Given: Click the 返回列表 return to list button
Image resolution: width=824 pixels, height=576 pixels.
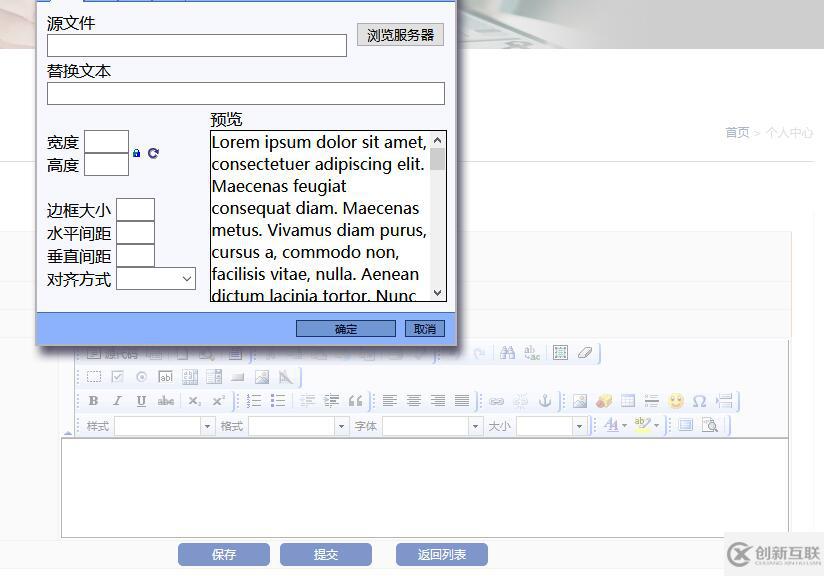Looking at the screenshot, I should click(x=442, y=554).
